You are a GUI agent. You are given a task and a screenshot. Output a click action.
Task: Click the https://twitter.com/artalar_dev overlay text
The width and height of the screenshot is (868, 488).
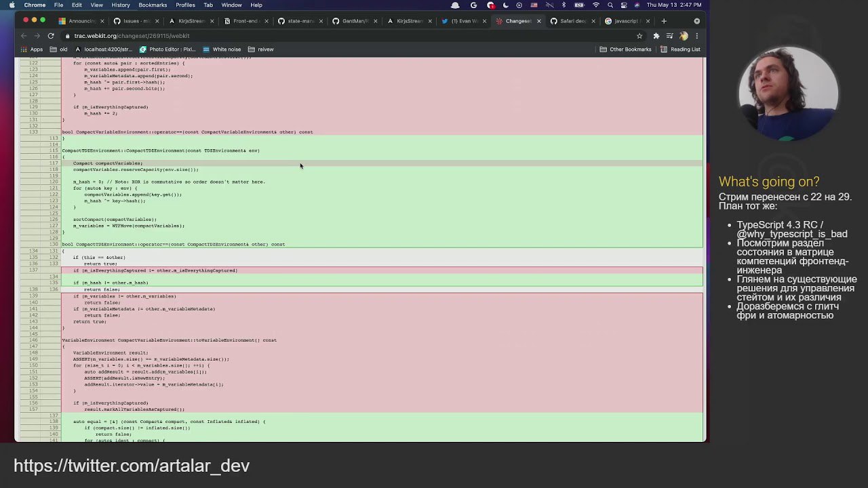tap(132, 466)
